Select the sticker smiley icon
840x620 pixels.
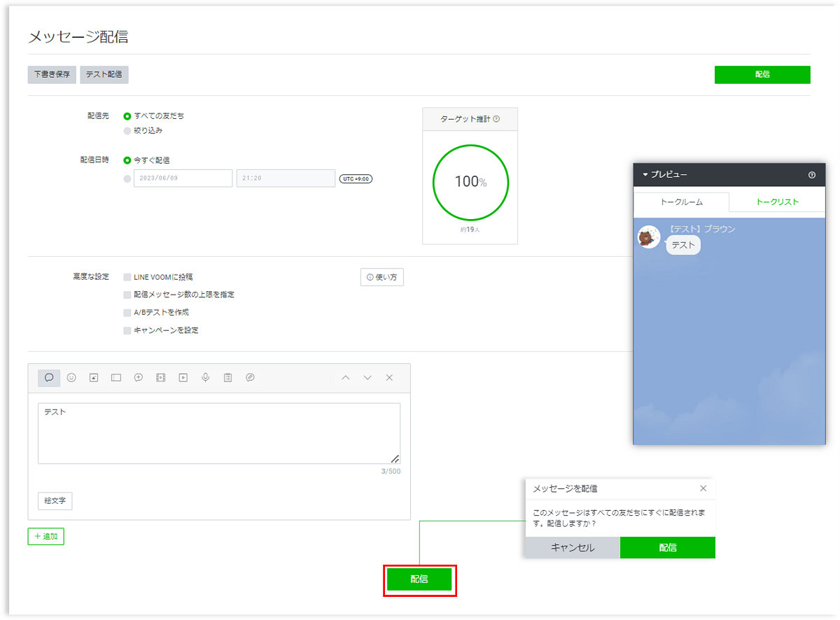71,378
